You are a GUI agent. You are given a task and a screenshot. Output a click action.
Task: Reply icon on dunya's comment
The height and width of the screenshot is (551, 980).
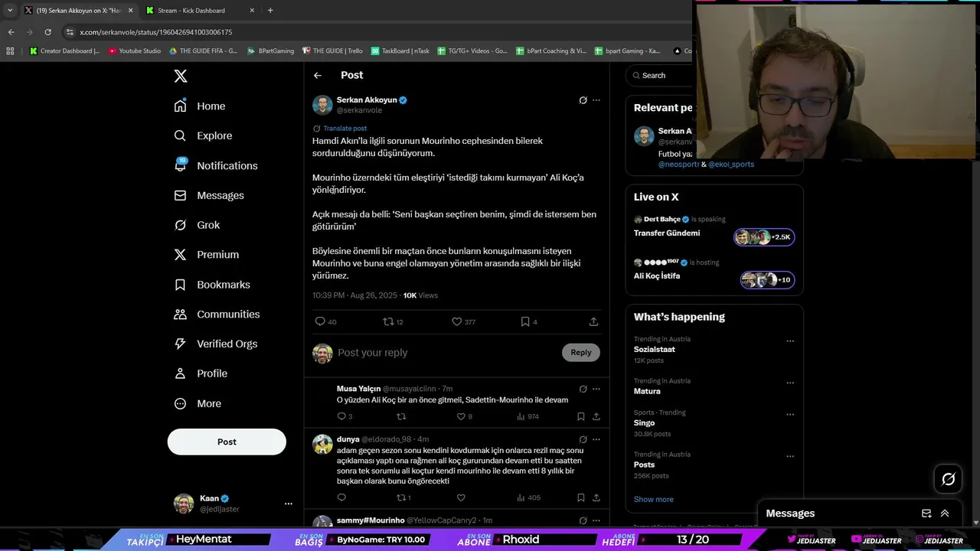(x=341, y=497)
